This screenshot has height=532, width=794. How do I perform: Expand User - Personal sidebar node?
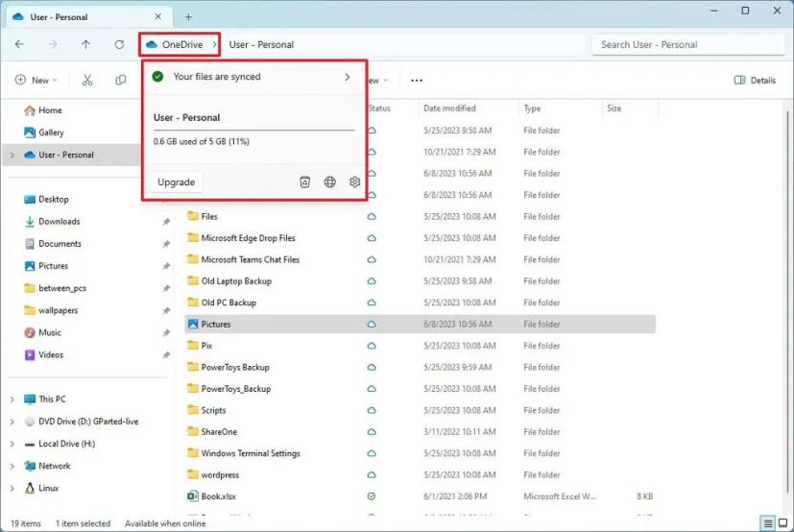pos(12,155)
